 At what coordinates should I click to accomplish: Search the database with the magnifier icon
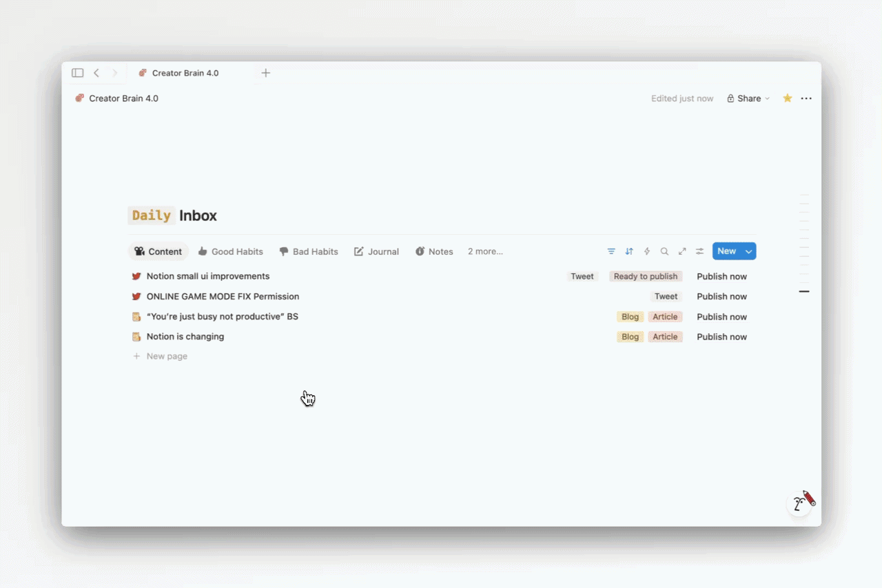[664, 251]
